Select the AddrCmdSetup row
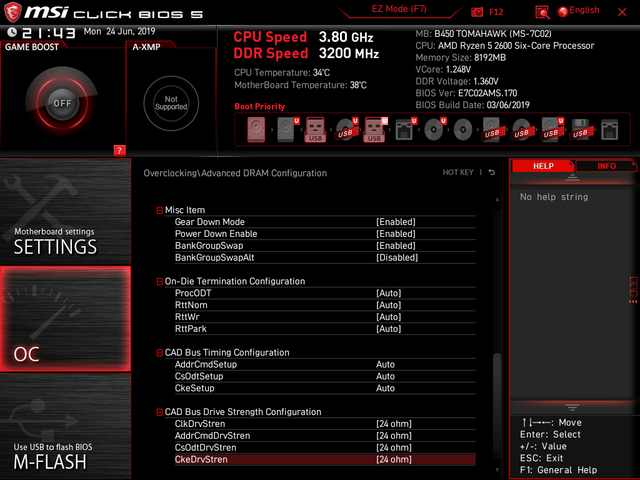640x480 pixels. (325, 364)
